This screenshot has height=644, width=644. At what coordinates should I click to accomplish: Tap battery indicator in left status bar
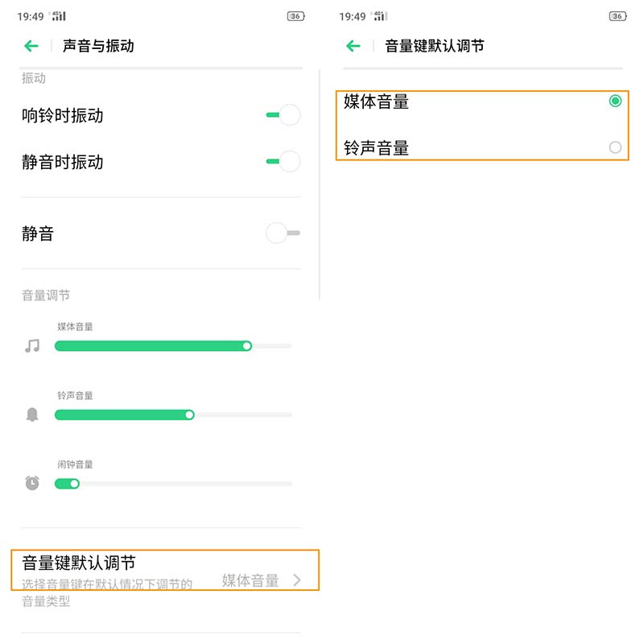point(295,16)
